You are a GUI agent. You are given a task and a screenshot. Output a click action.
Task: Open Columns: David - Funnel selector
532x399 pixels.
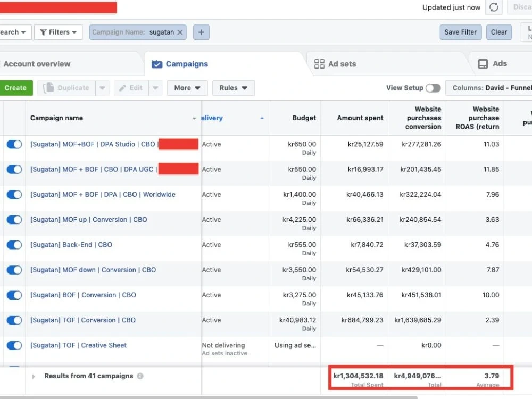click(x=488, y=88)
